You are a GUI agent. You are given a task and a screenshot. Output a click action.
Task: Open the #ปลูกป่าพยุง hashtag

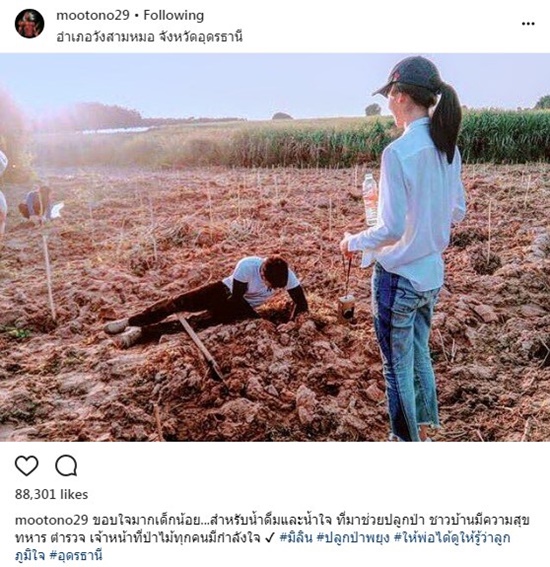353,538
